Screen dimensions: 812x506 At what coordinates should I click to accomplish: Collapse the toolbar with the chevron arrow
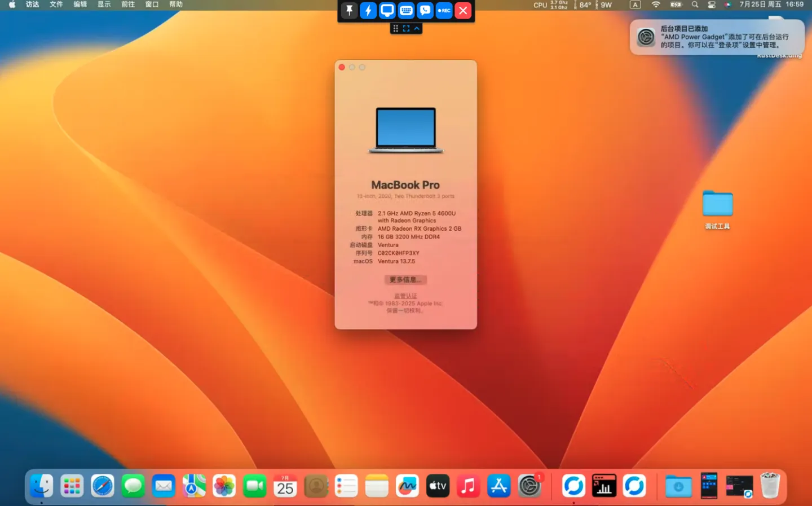coord(416,28)
